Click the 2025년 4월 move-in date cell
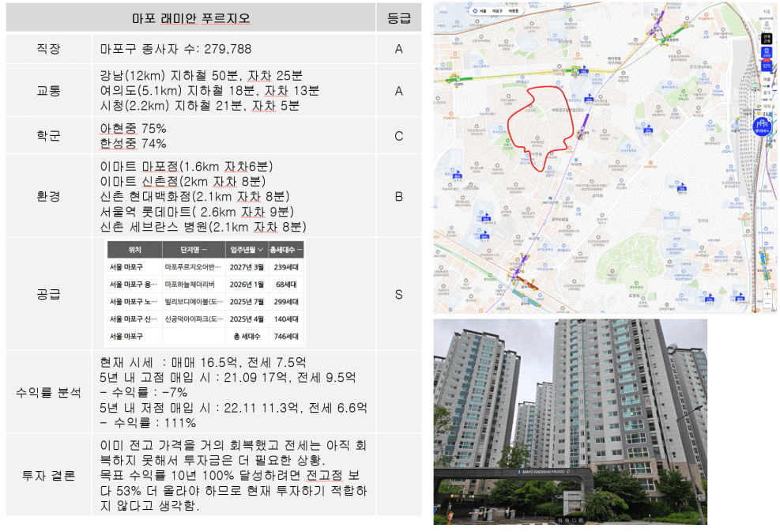 click(247, 319)
